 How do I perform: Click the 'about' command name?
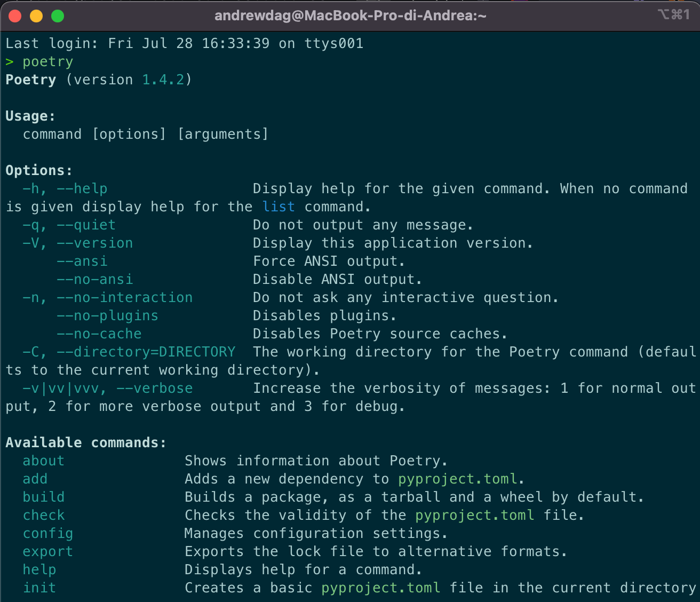pyautogui.click(x=44, y=461)
